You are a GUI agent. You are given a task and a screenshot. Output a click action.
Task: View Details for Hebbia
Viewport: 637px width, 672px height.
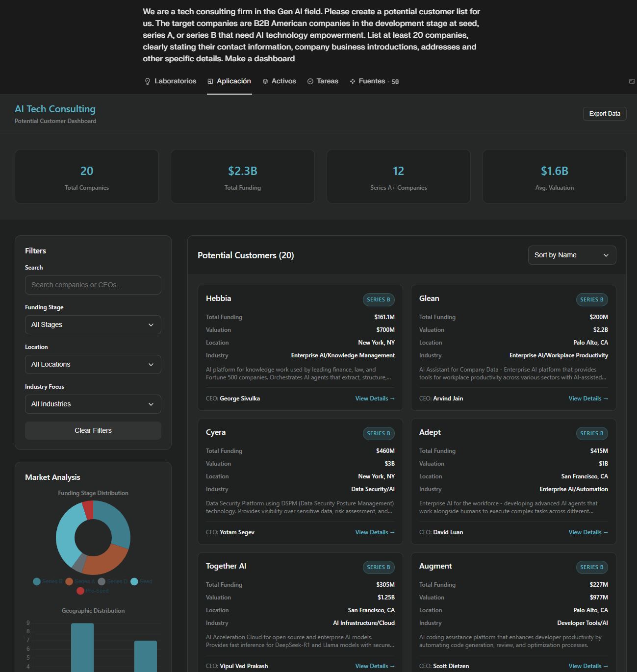(375, 398)
